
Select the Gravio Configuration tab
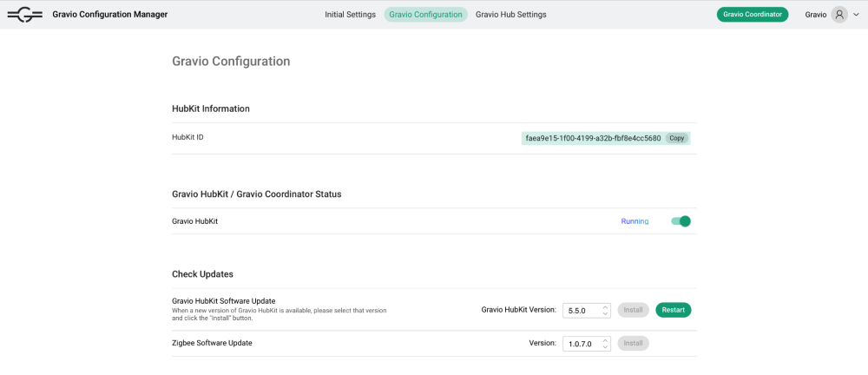click(x=425, y=15)
